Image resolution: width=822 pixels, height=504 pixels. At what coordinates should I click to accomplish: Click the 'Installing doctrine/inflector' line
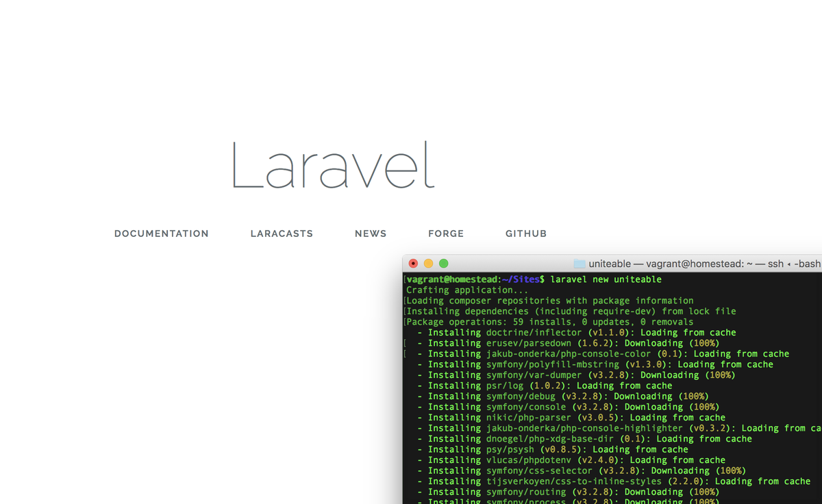coord(577,333)
